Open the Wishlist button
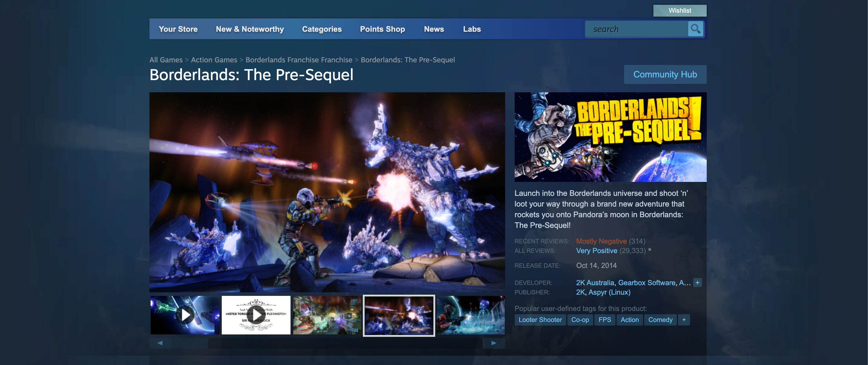Image resolution: width=868 pixels, height=365 pixels. pos(680,10)
